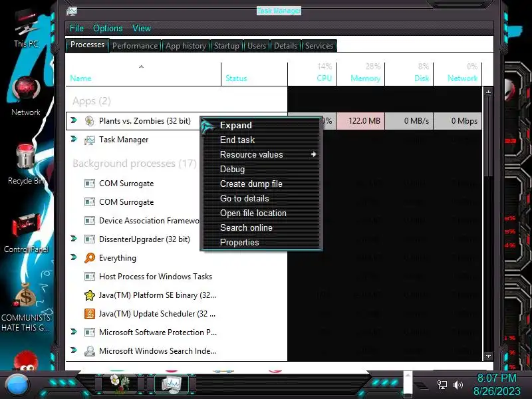
Task: Click the Task Manager title bar icon
Action: 72,11
